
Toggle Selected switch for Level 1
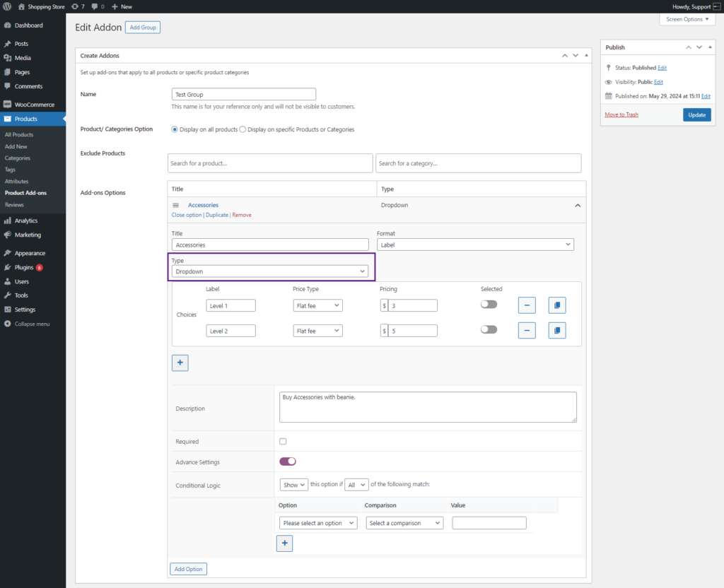click(489, 304)
